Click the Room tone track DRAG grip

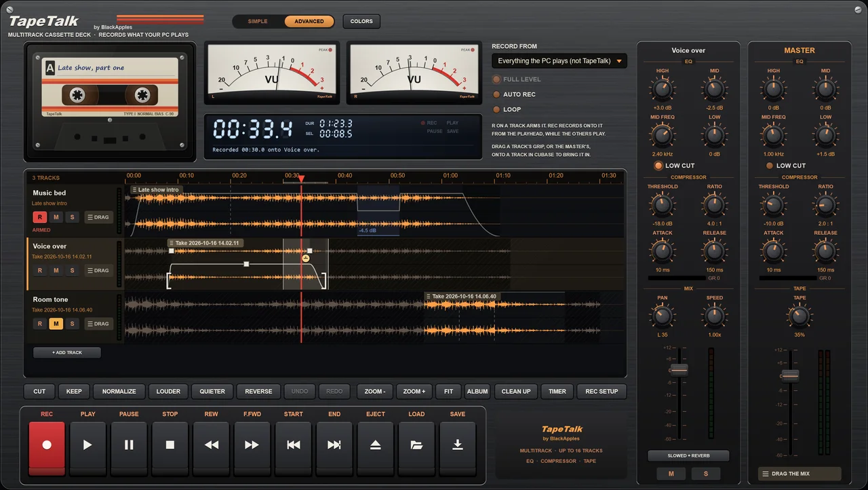click(x=99, y=324)
